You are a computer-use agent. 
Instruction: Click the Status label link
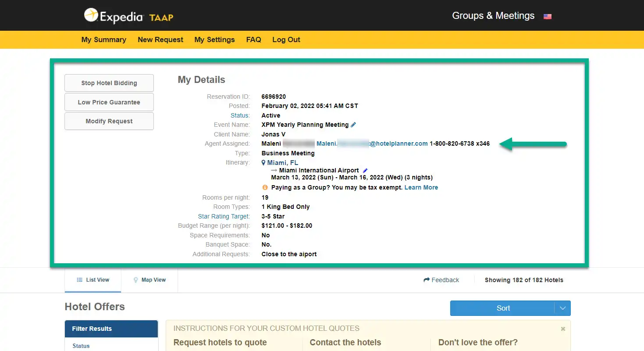[240, 115]
